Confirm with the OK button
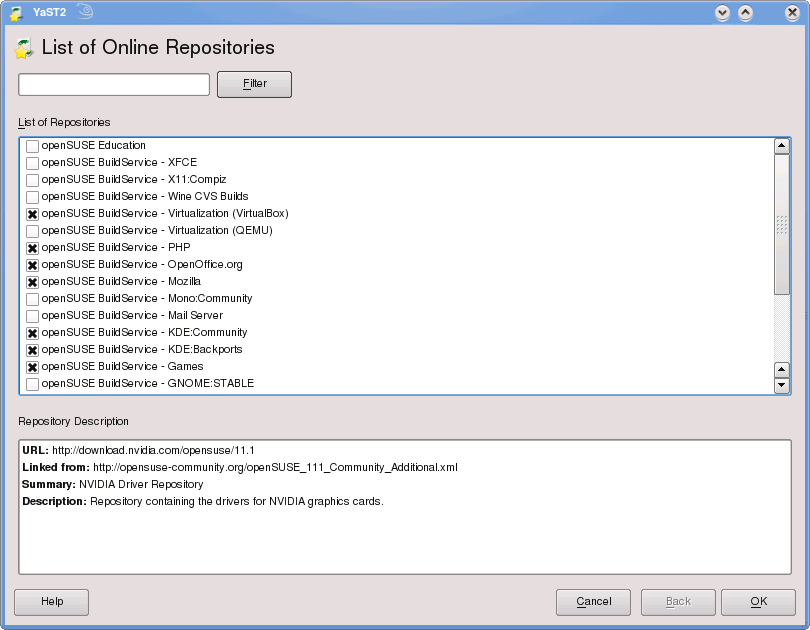The image size is (810, 630). pos(758,602)
